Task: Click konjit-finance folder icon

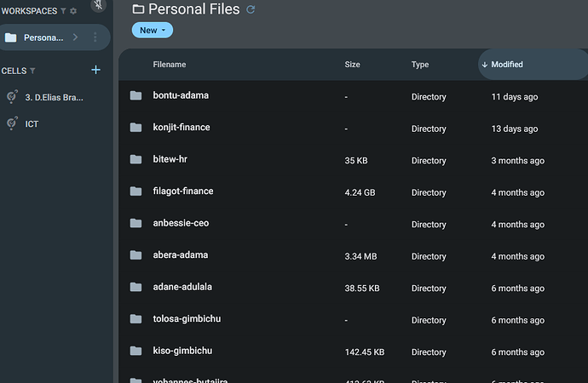Action: coord(135,128)
